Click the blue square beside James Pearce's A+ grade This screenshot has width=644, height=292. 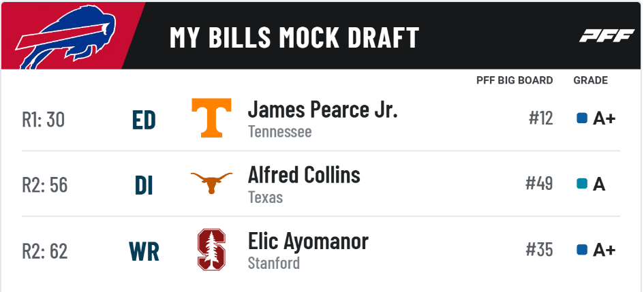tap(582, 118)
